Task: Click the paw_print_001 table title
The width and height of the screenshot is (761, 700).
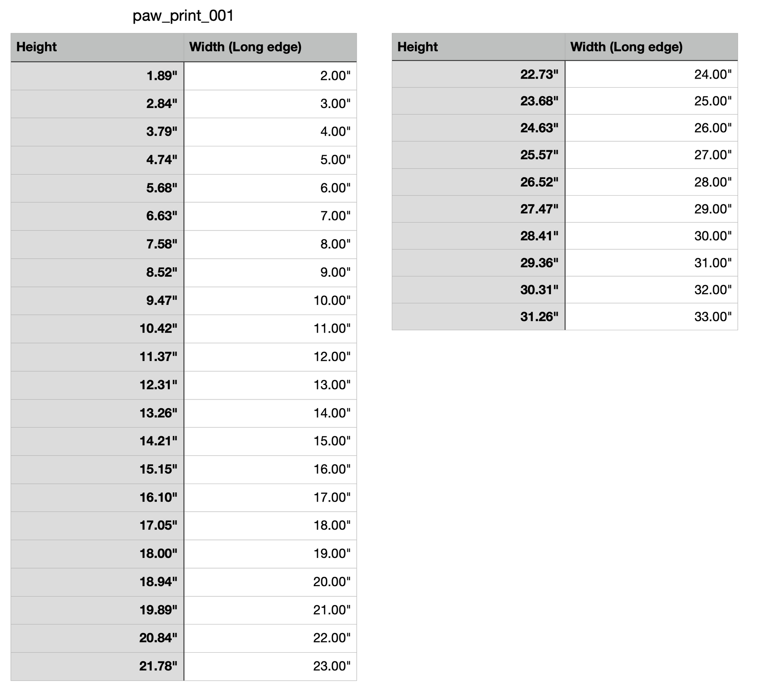Action: tap(183, 16)
